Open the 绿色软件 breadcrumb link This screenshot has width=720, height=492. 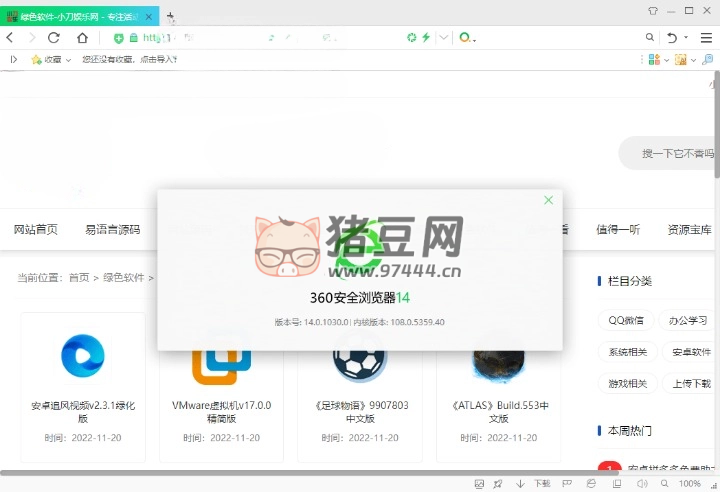click(124, 278)
